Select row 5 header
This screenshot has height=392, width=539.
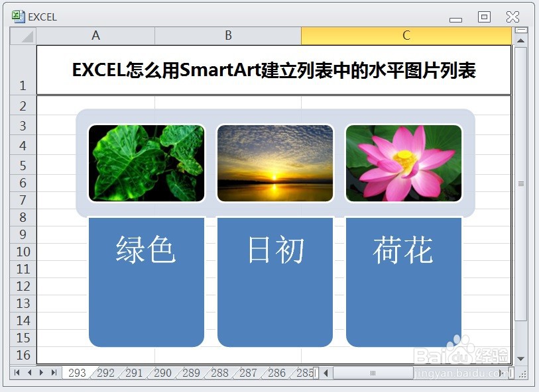click(23, 165)
